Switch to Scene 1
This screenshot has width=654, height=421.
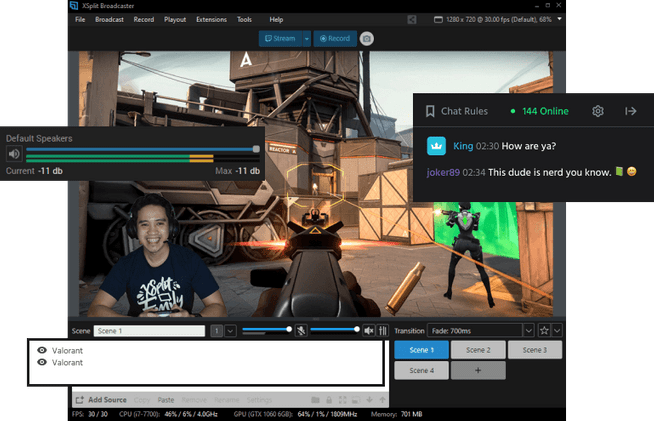[422, 350]
